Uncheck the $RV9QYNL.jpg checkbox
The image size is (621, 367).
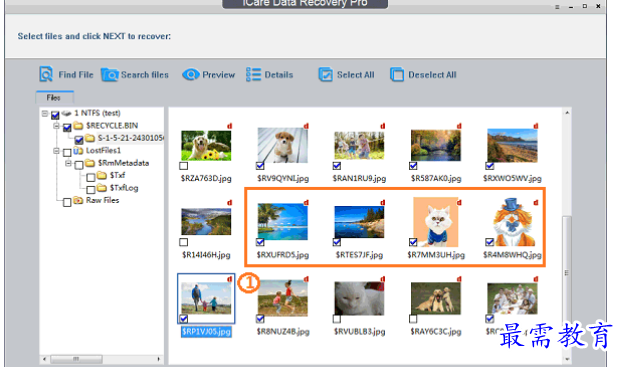[260, 166]
